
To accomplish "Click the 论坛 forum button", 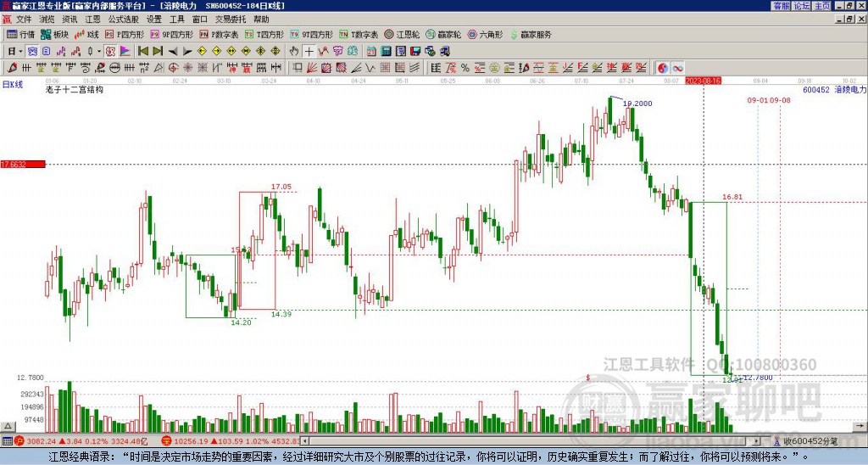I will 802,6.
